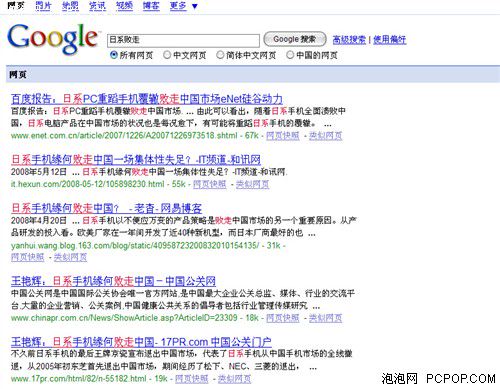500x389 pixels.
Task: Open 网页快照 for the it.hexun.com result
Action: 210,184
